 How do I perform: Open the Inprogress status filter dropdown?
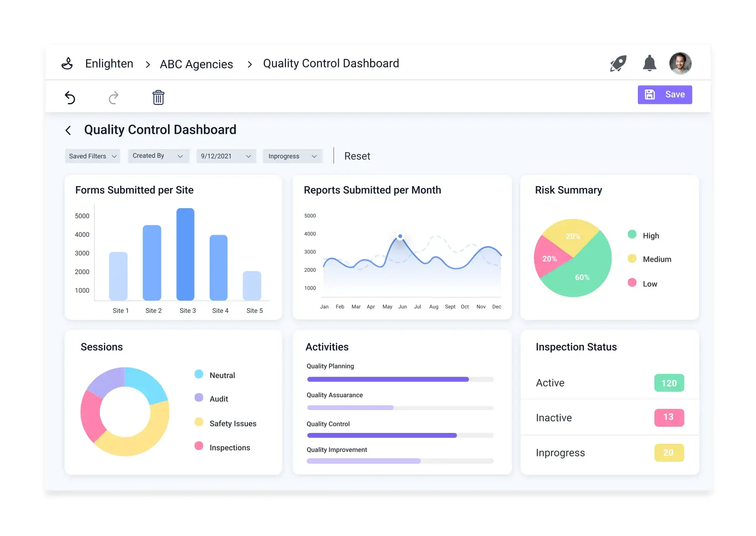tap(292, 156)
